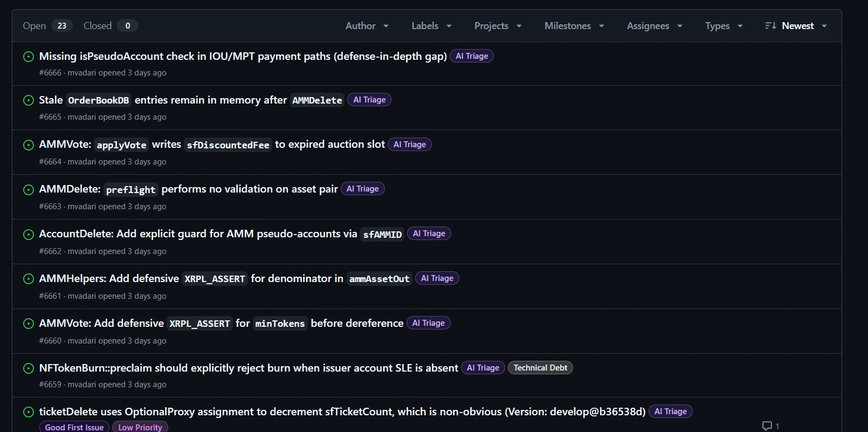Show the 23 Open issues tab

47,26
